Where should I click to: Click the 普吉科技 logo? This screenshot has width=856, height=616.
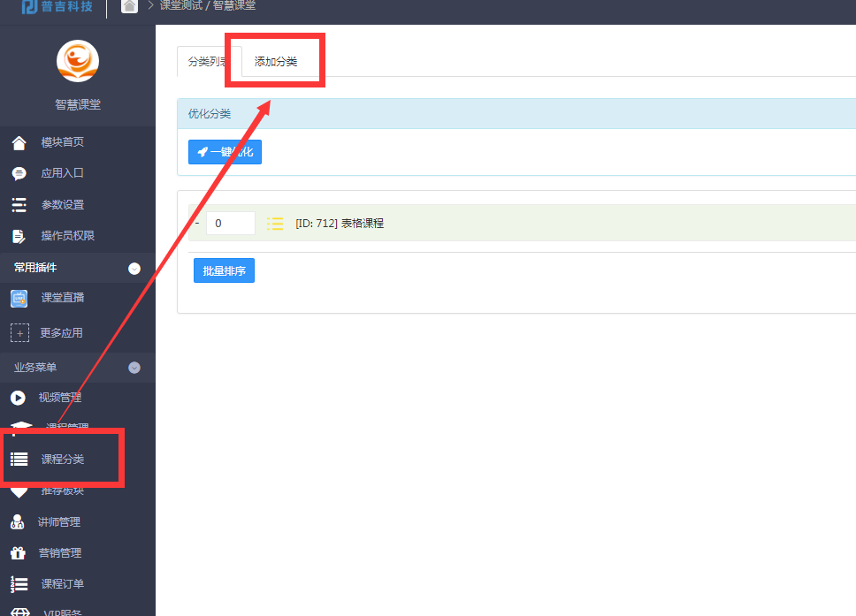pos(57,6)
